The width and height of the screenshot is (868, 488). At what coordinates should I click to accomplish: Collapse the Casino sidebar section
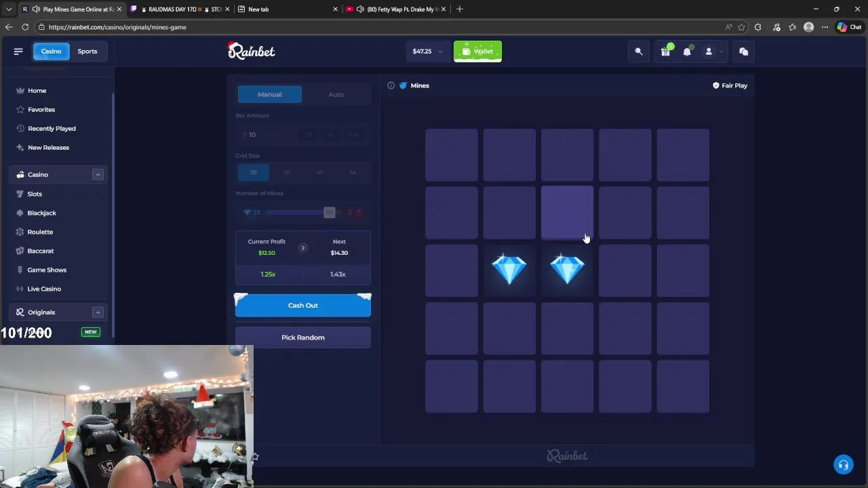98,175
